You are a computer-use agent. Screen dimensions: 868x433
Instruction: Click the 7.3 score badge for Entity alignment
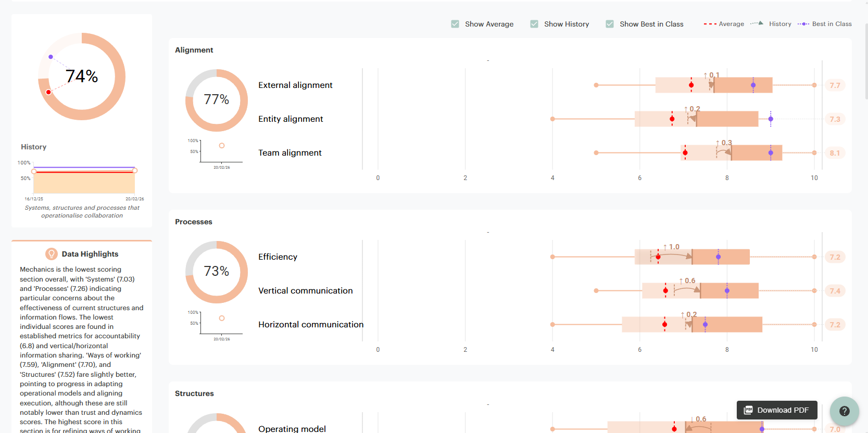click(835, 119)
